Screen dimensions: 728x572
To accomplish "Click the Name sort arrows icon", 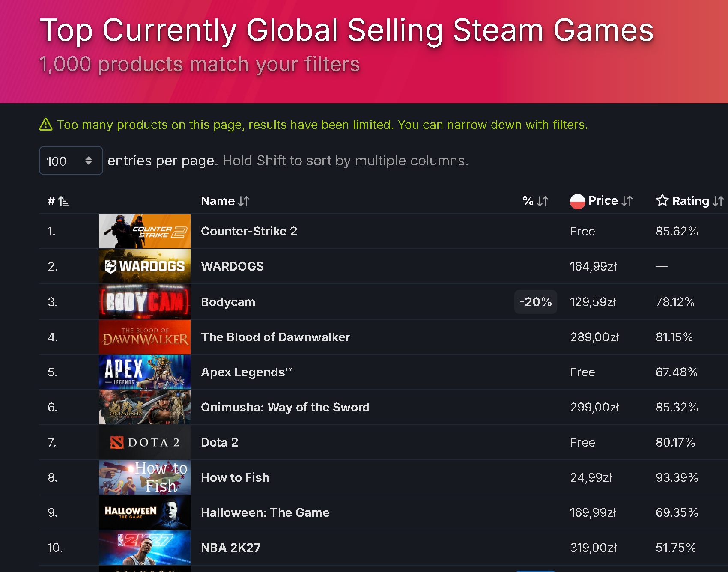I will click(244, 201).
